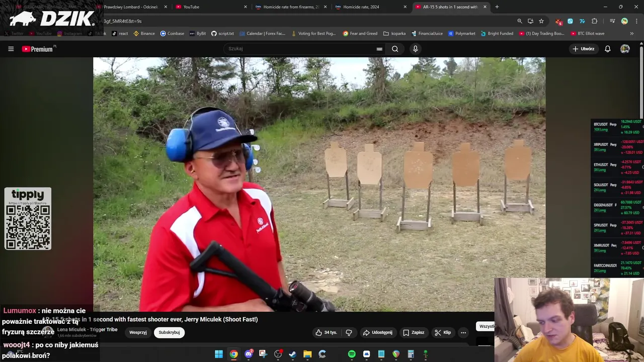Open the Chrome profile avatar
The image size is (644, 362).
click(624, 21)
